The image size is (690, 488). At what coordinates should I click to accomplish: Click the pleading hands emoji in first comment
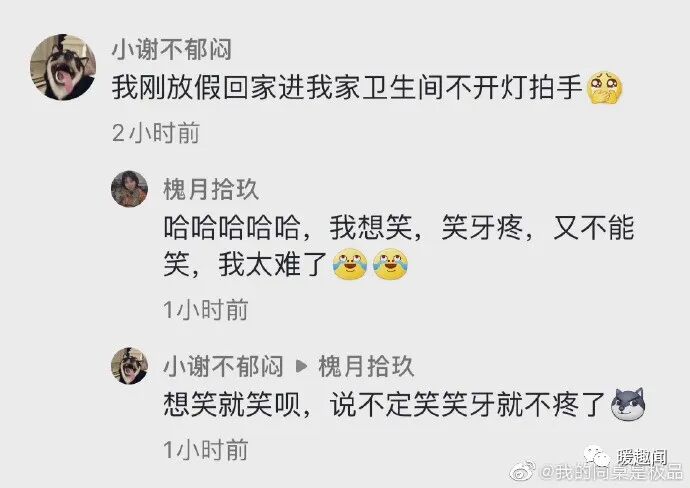[x=606, y=88]
